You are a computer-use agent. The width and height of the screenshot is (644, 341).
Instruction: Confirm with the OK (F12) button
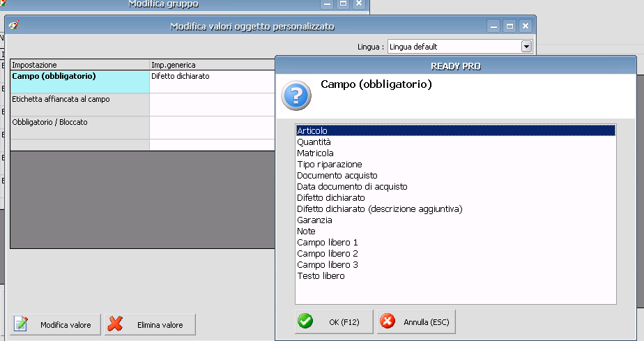click(x=334, y=321)
